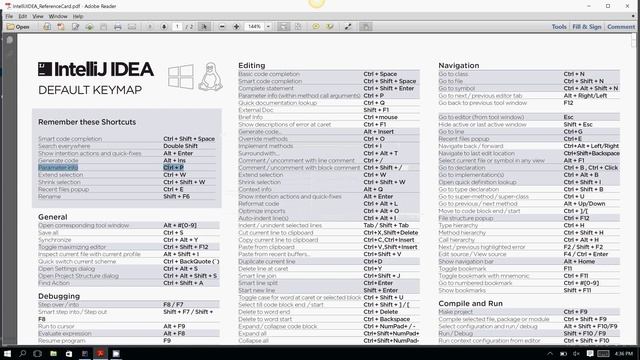The height and width of the screenshot is (360, 640).
Task: Select the highlight text tool icon
Action: [x=330, y=27]
